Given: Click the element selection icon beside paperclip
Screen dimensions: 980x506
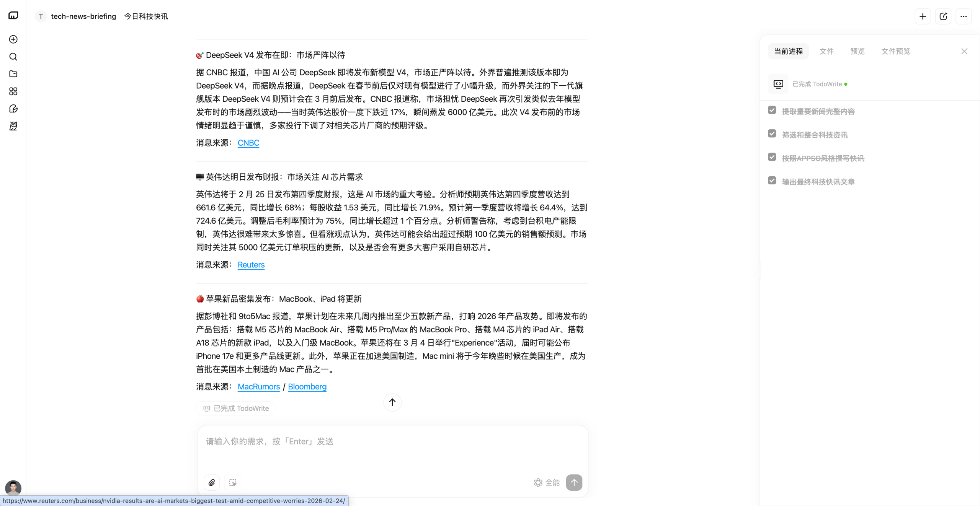Looking at the screenshot, I should pos(233,482).
